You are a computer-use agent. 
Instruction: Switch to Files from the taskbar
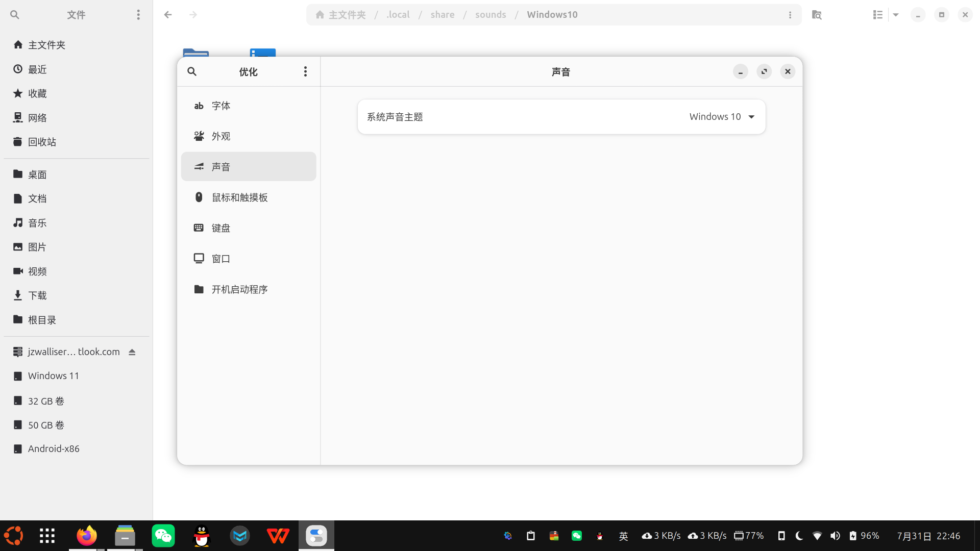point(125,536)
